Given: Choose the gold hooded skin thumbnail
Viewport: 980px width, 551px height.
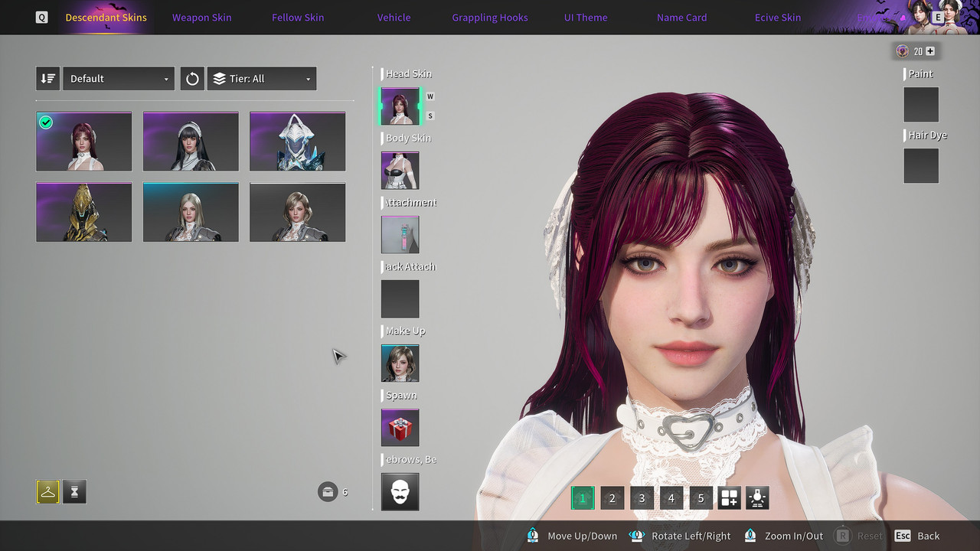Looking at the screenshot, I should click(x=83, y=212).
